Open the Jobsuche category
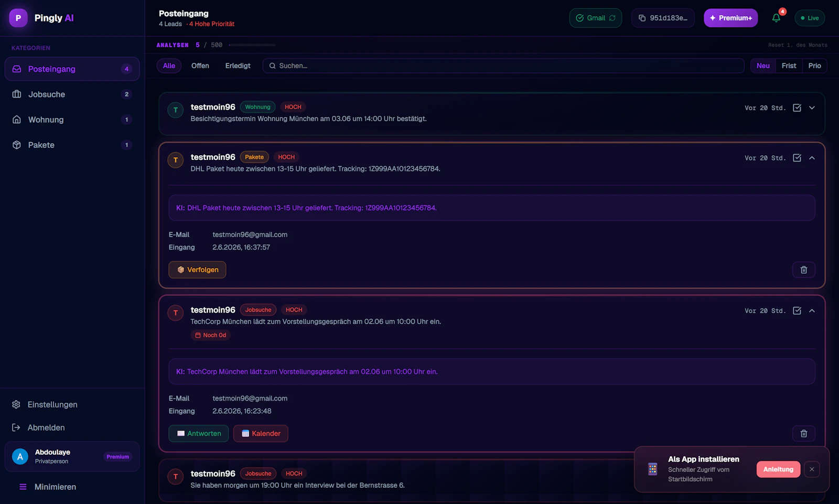Image resolution: width=839 pixels, height=504 pixels. (x=72, y=94)
